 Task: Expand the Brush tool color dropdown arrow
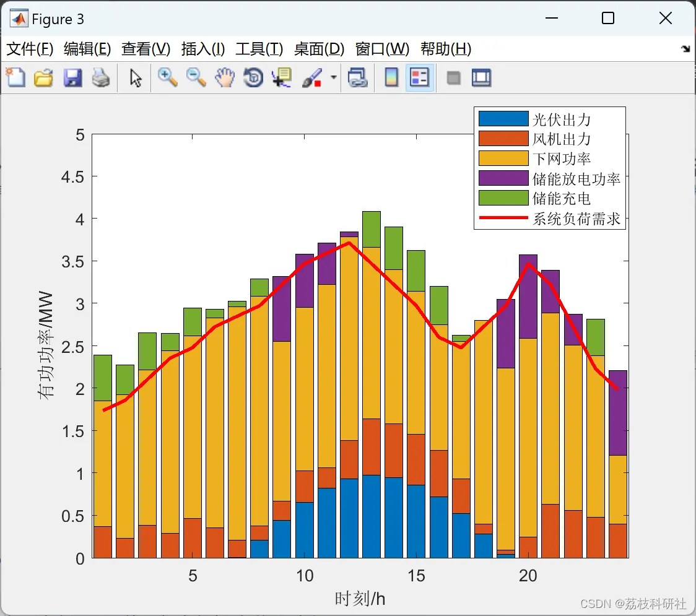tap(334, 77)
